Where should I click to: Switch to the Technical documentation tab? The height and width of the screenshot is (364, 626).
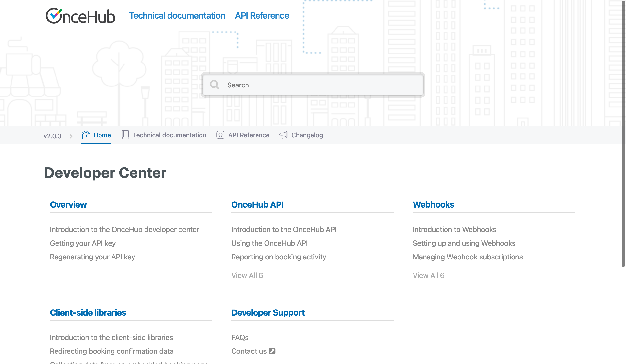[x=164, y=135]
